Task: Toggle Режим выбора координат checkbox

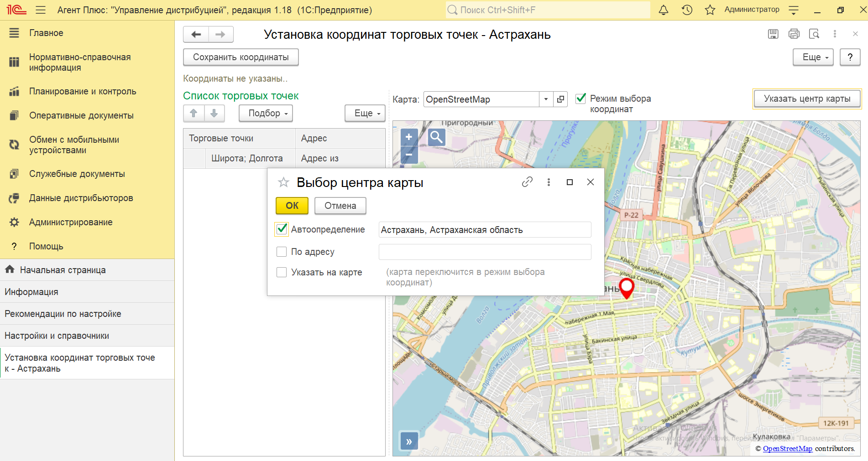Action: (x=580, y=98)
